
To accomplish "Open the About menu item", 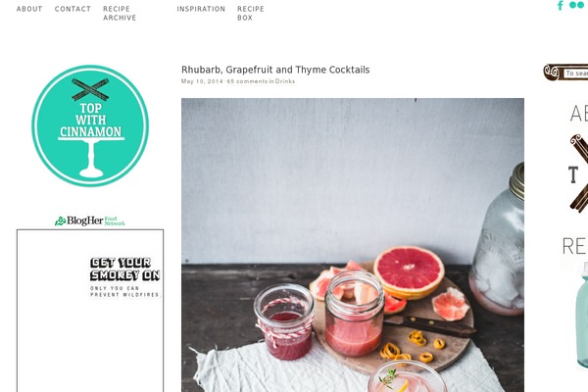I will 29,9.
